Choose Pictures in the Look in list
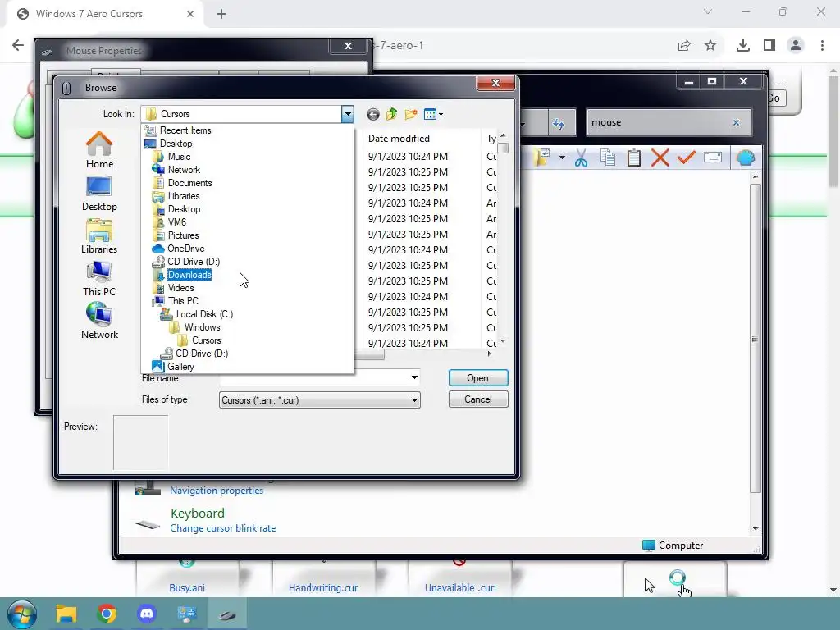The width and height of the screenshot is (840, 630). pos(183,235)
